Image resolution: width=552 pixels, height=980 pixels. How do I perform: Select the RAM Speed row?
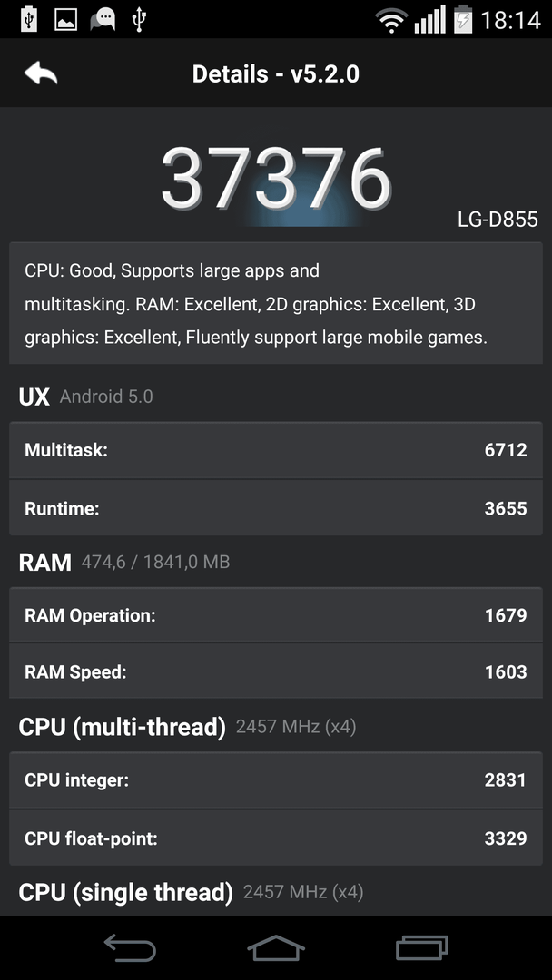[276, 671]
